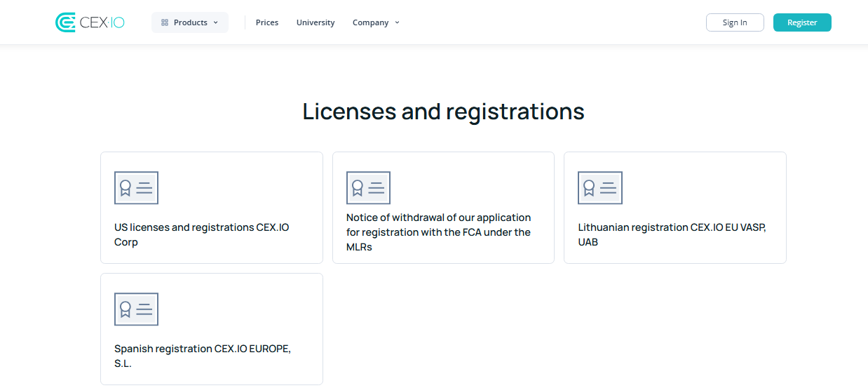The height and width of the screenshot is (388, 868).
Task: Open the University link in navigation
Action: 316,22
